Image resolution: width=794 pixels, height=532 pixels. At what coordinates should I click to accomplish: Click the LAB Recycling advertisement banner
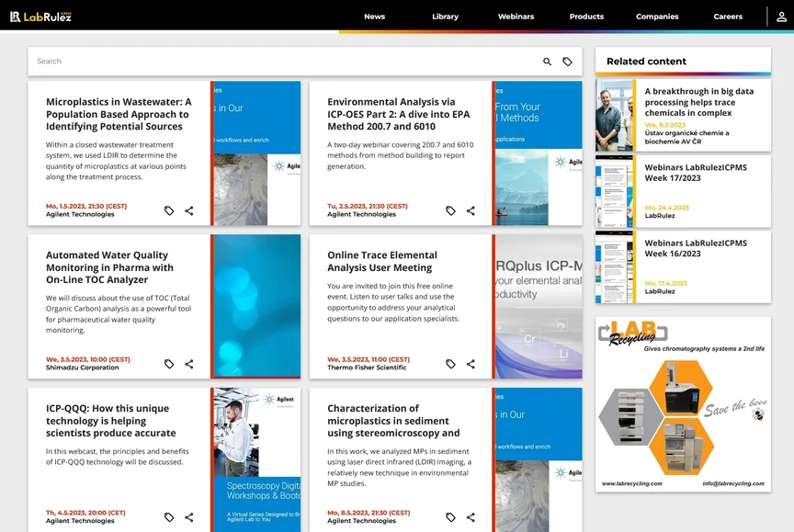(x=683, y=404)
